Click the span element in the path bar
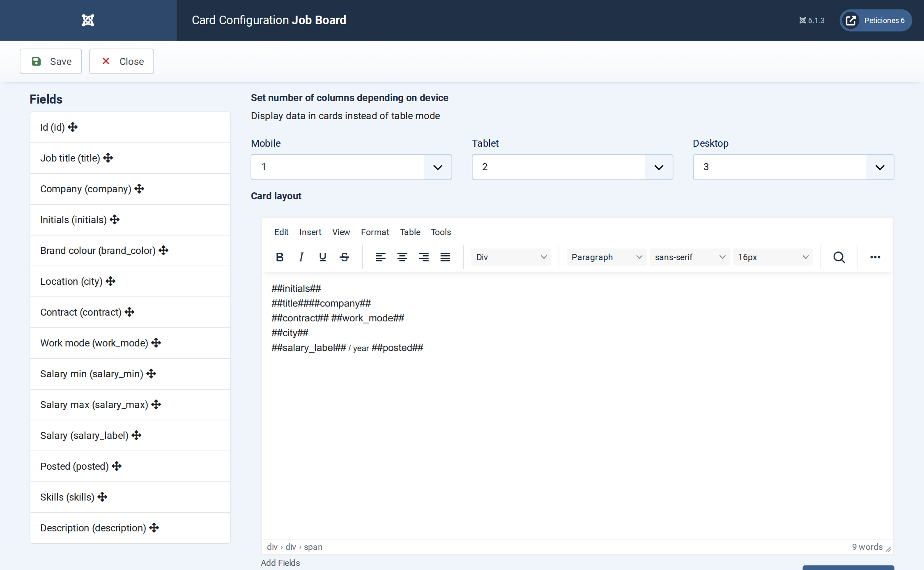This screenshot has height=570, width=924. click(313, 547)
